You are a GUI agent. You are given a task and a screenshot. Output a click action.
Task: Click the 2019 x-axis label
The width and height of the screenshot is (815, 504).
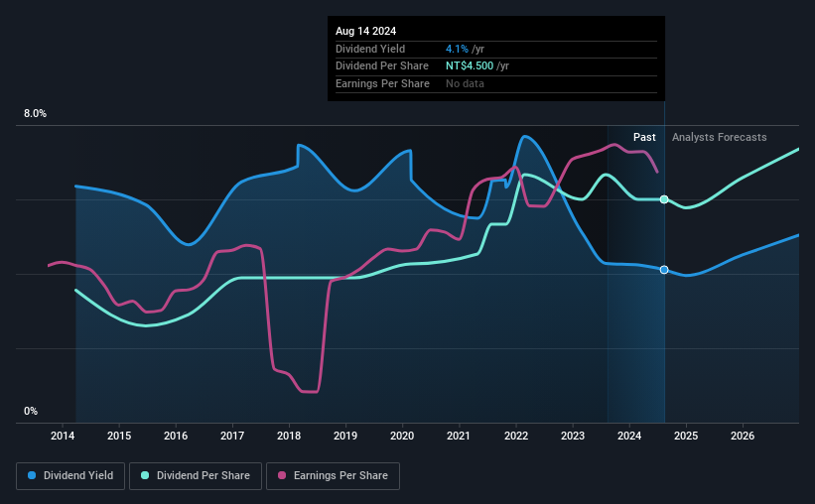[x=345, y=436]
